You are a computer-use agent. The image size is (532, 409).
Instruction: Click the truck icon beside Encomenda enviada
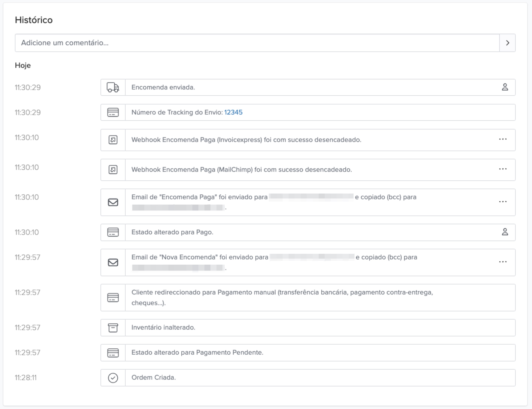(113, 87)
